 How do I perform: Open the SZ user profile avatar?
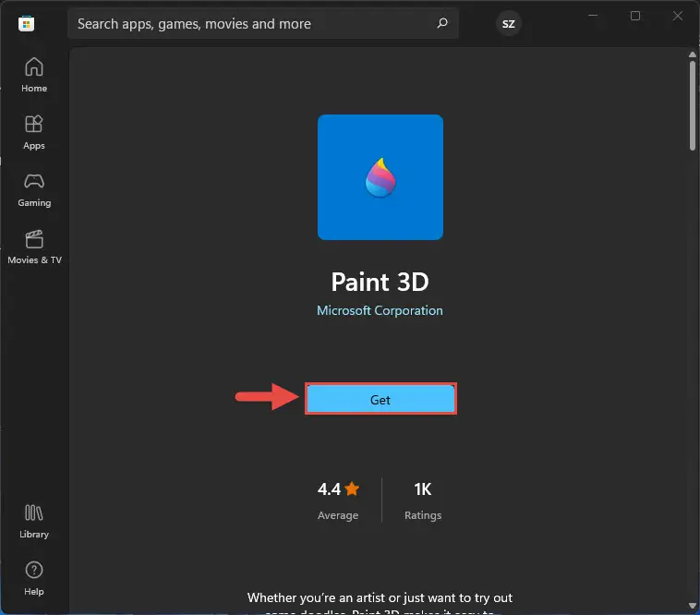click(509, 24)
